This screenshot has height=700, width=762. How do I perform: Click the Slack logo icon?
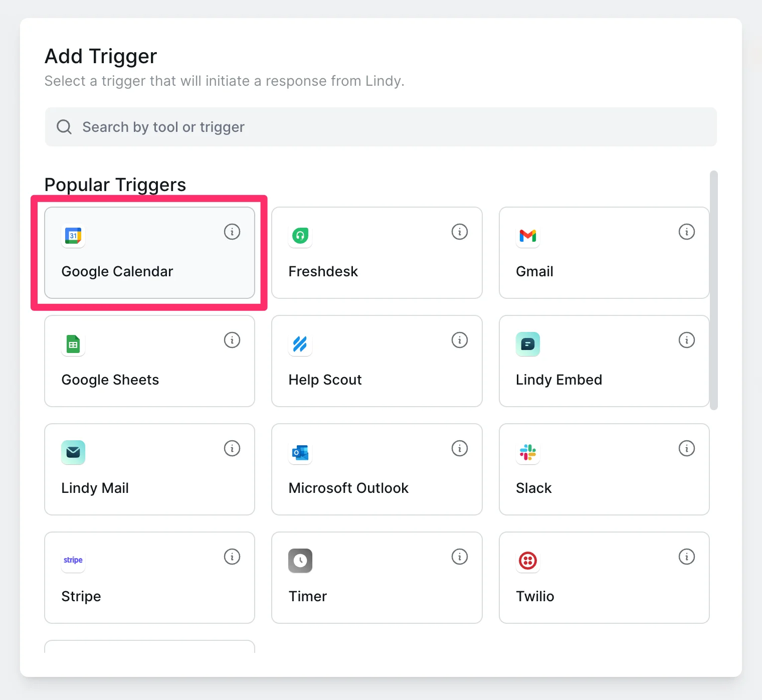(x=528, y=452)
